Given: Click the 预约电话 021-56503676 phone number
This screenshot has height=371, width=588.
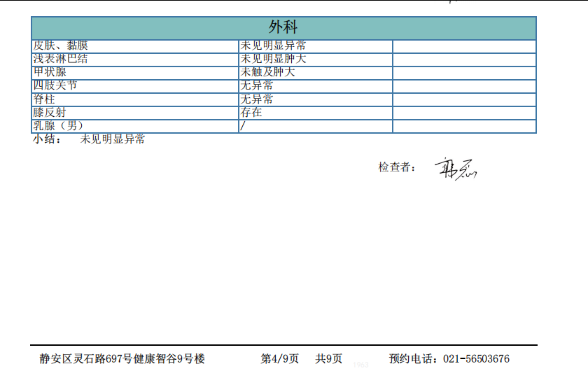Looking at the screenshot, I should click(x=449, y=358).
